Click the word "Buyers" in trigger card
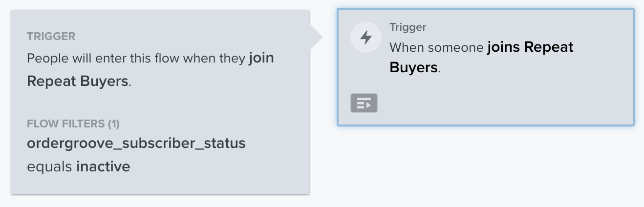The image size is (644, 207). point(413,68)
